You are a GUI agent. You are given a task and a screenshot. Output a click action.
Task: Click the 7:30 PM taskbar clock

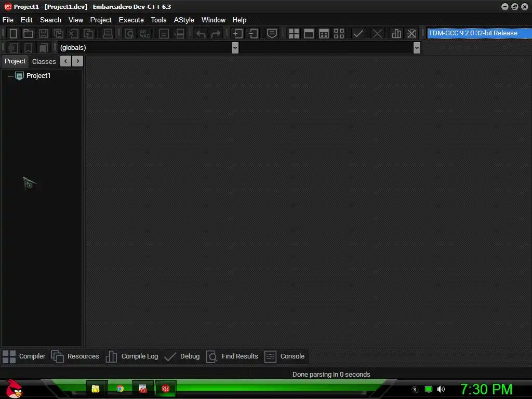pyautogui.click(x=486, y=389)
